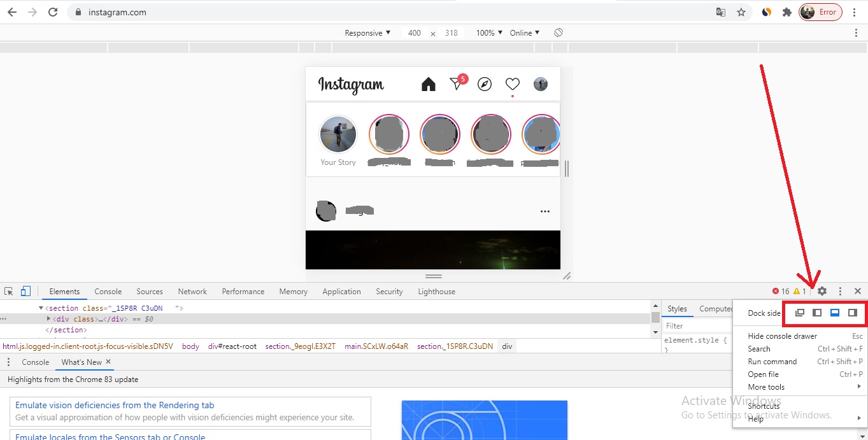Switch to the Network tab
The height and width of the screenshot is (440, 868).
coord(192,291)
